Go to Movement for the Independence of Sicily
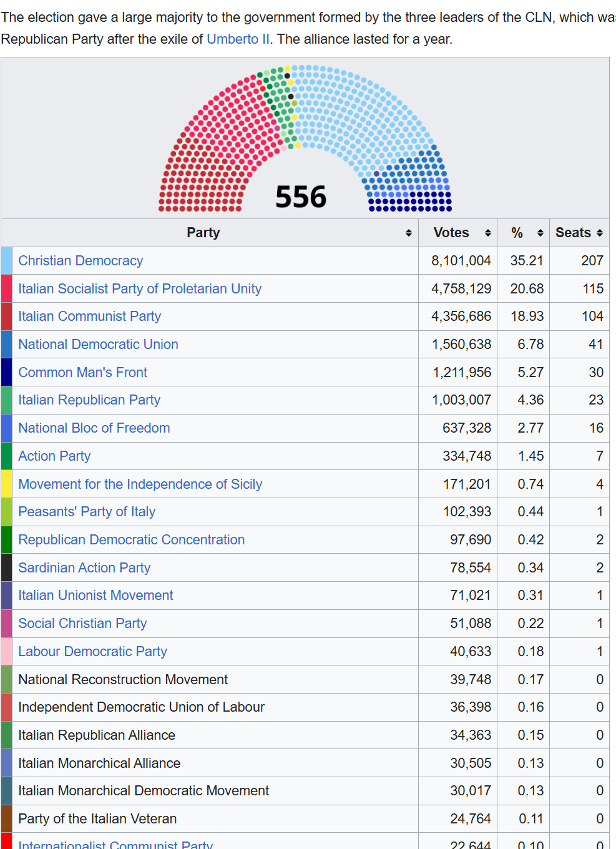Image resolution: width=616 pixels, height=849 pixels. 140,484
